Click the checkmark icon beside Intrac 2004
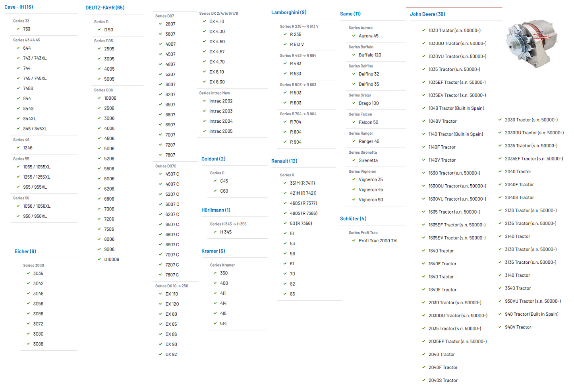The width and height of the screenshot is (574, 392). (205, 121)
